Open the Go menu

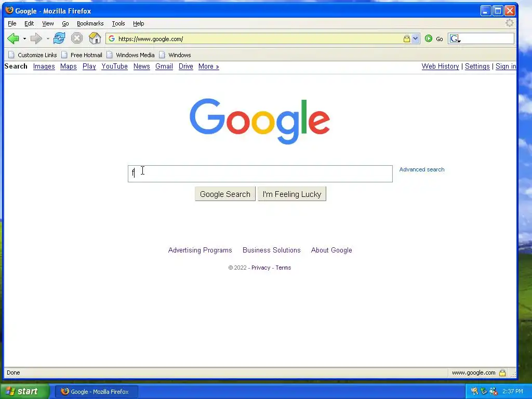pyautogui.click(x=65, y=23)
